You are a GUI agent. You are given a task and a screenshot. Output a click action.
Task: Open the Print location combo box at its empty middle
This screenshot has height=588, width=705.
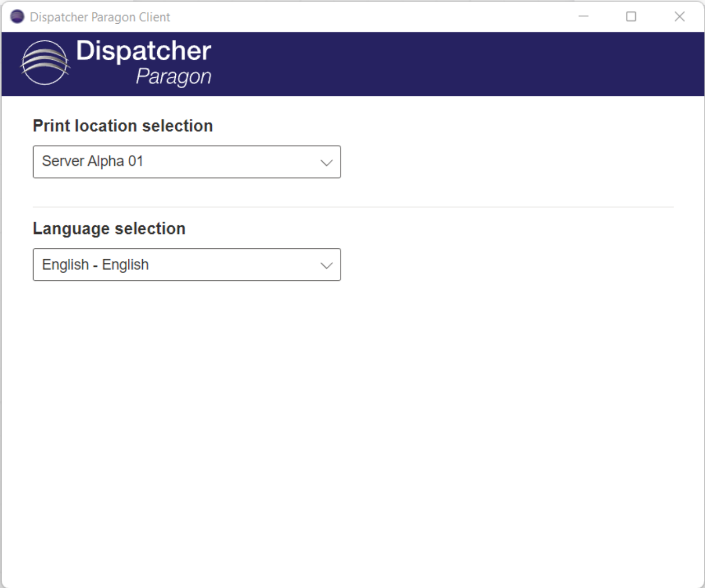[x=232, y=162]
